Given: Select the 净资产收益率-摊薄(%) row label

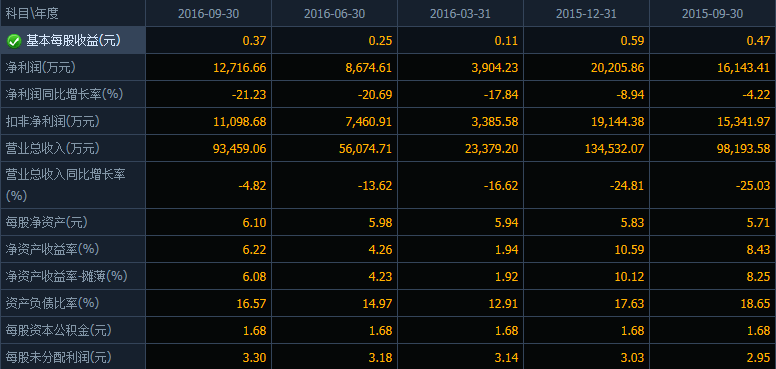Looking at the screenshot, I should (66, 276).
